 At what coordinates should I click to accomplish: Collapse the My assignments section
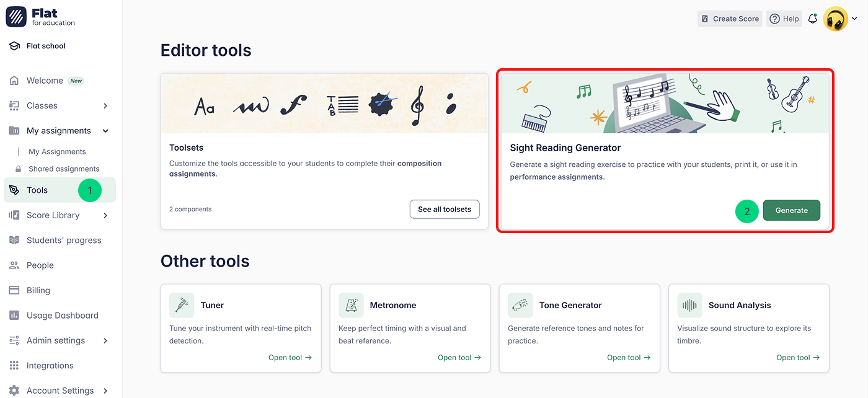point(105,131)
